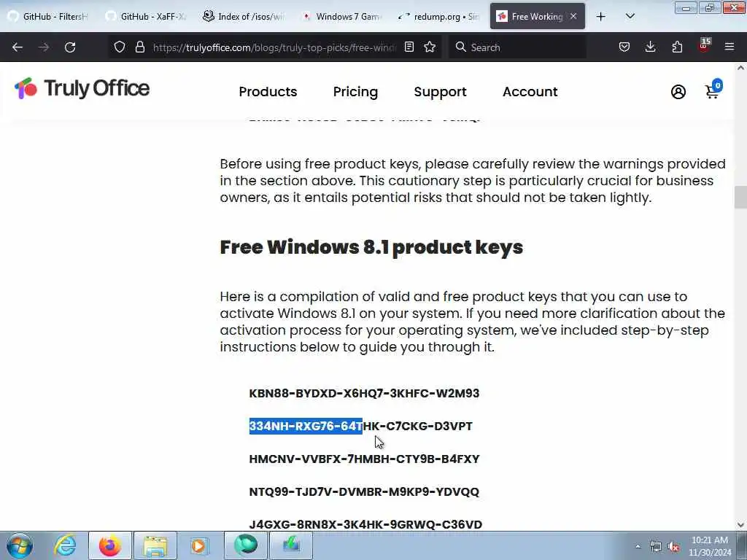Click the Firefox Search box
This screenshot has height=560, width=747.
[517, 47]
